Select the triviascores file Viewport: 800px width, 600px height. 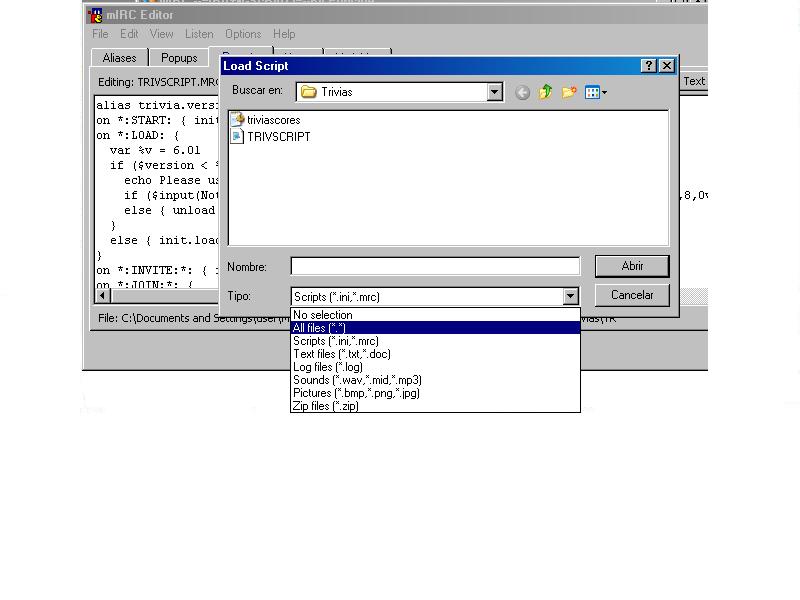(273, 120)
